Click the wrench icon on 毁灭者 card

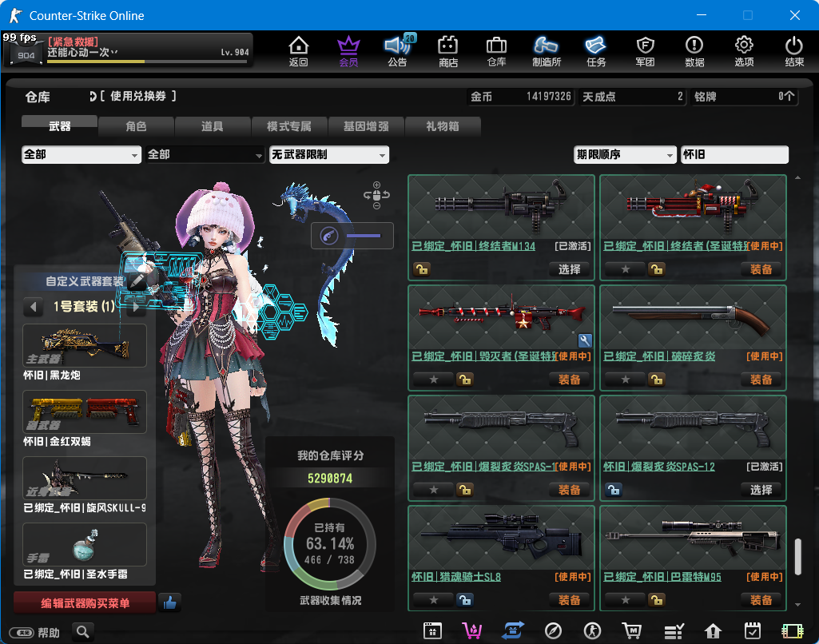[x=585, y=340]
